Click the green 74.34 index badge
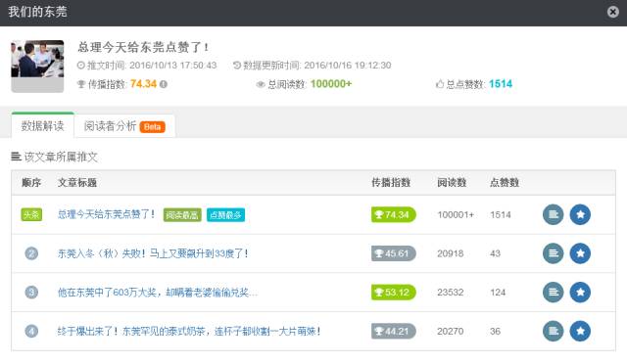627x364 pixels. point(394,214)
